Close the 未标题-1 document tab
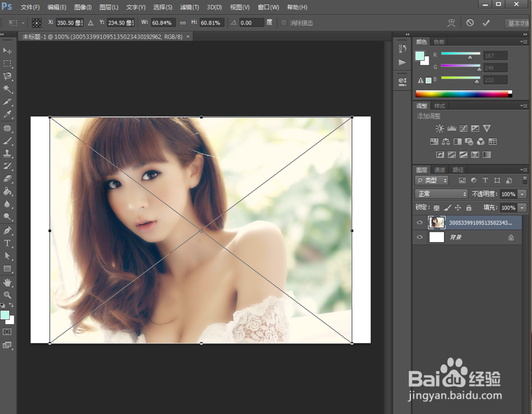This screenshot has width=532, height=414. [x=188, y=36]
